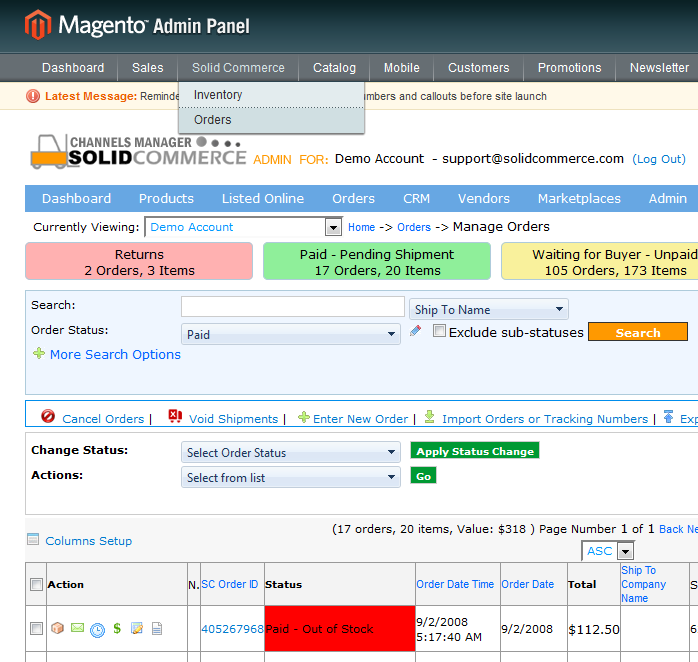
Task: Open order 405267968 link
Action: point(232,629)
